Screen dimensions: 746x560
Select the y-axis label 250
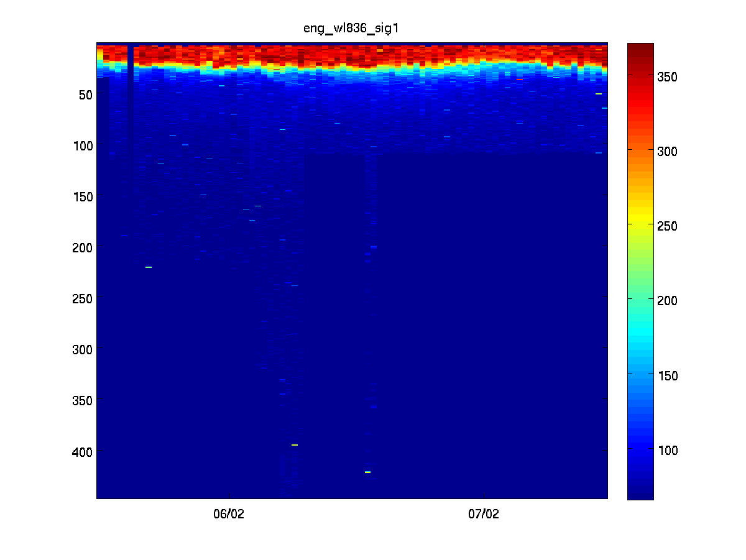click(83, 299)
